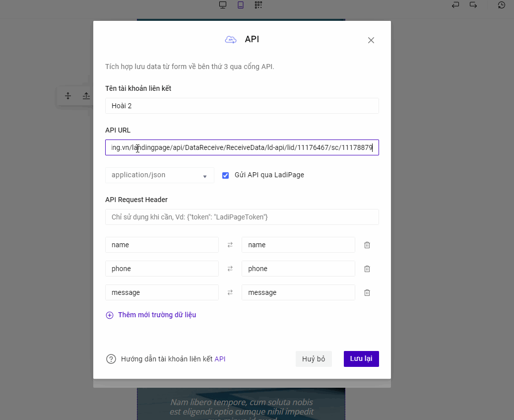The width and height of the screenshot is (514, 420).
Task: Switch to mobile view icon
Action: click(241, 5)
